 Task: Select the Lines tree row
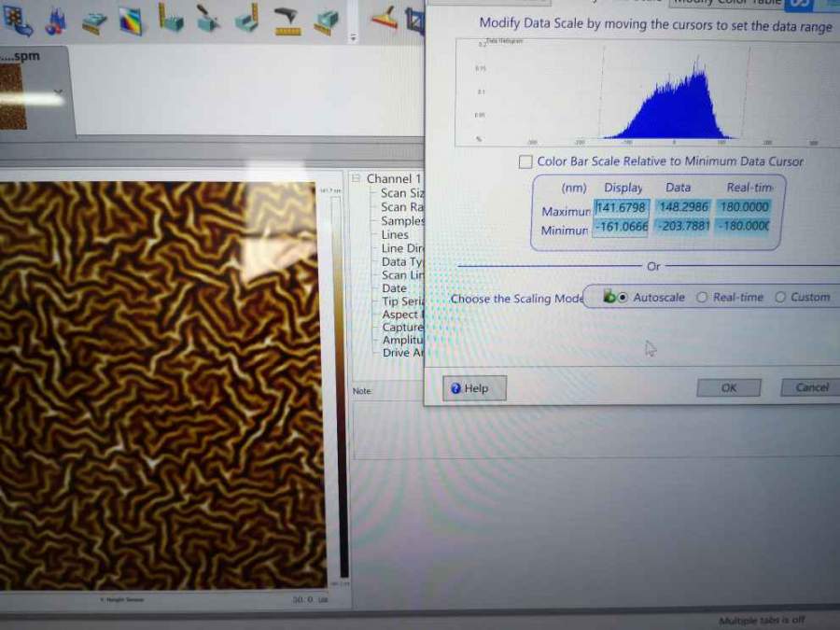[395, 234]
